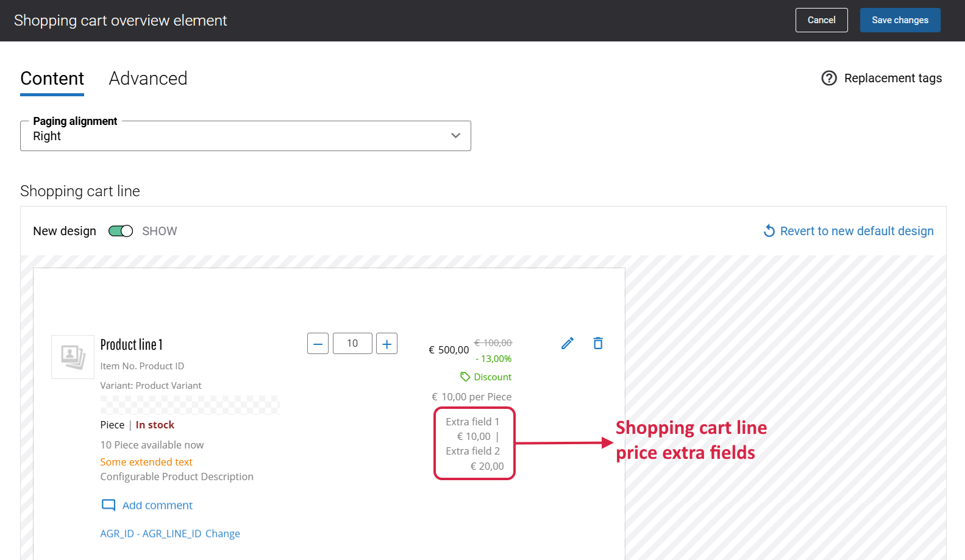
Task: Click the minus quantity decrease button
Action: [x=318, y=344]
